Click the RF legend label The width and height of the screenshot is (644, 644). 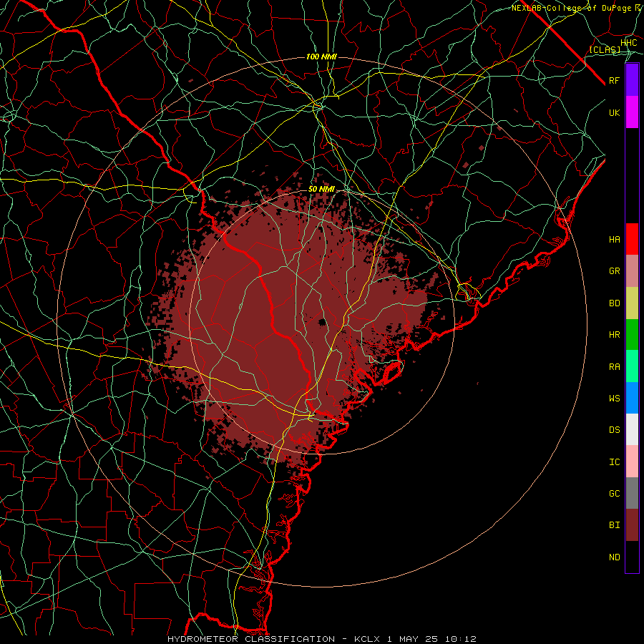click(x=615, y=80)
